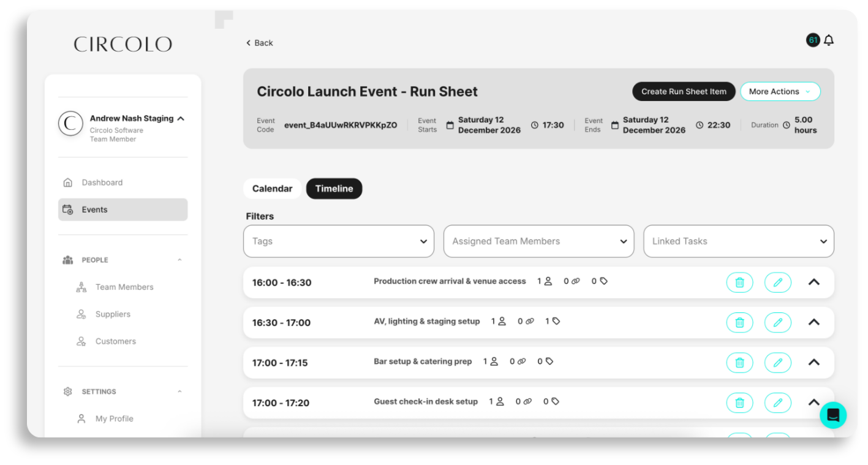The width and height of the screenshot is (868, 465).
Task: Delete the Bar setup & catering prep item
Action: point(739,363)
